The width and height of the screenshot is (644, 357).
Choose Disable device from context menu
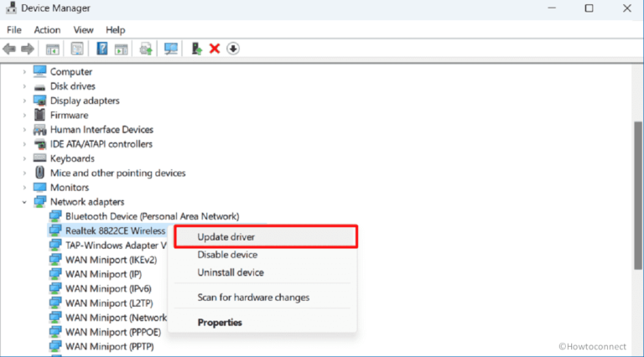point(262,255)
